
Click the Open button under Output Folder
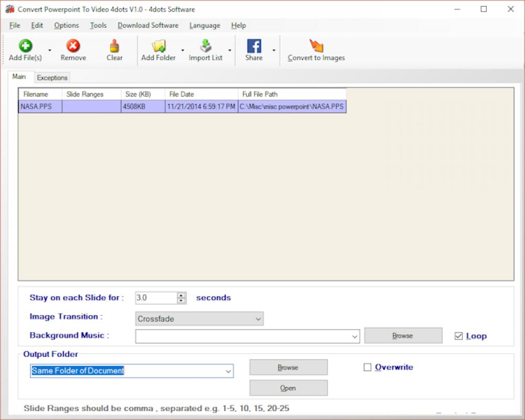(288, 388)
